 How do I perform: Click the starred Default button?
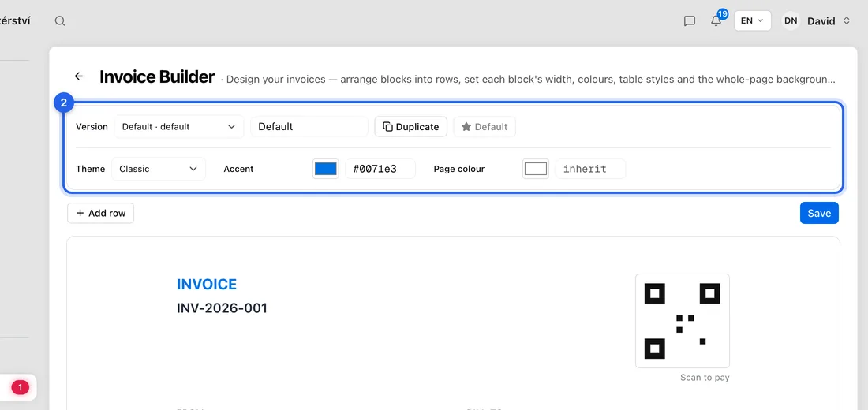(485, 127)
